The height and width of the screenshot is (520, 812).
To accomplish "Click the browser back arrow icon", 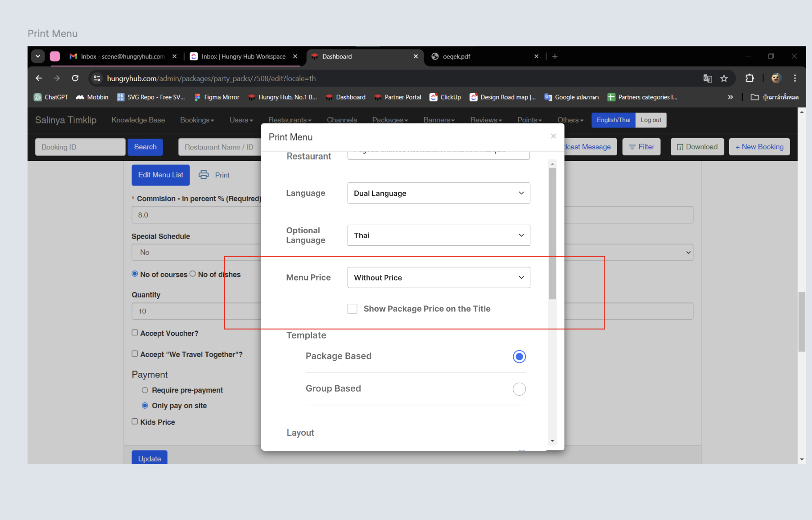I will (x=39, y=78).
